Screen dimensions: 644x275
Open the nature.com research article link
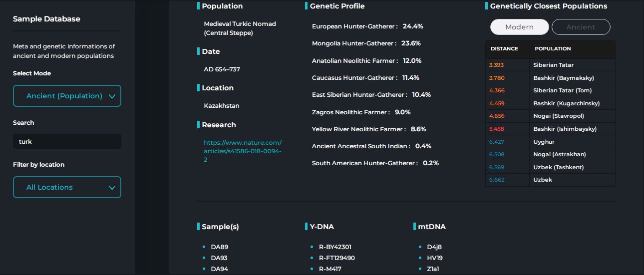243,151
